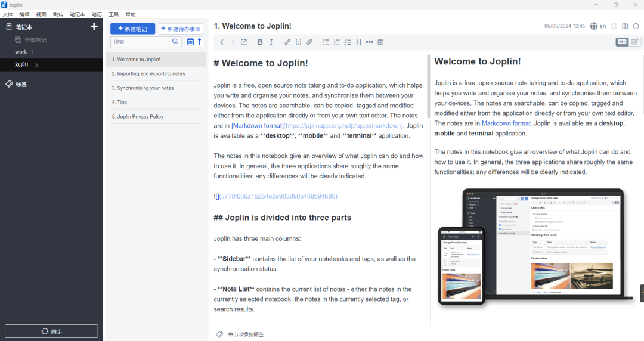Insert bulleted list
Viewport: 644px width, 341px height.
[x=326, y=42]
